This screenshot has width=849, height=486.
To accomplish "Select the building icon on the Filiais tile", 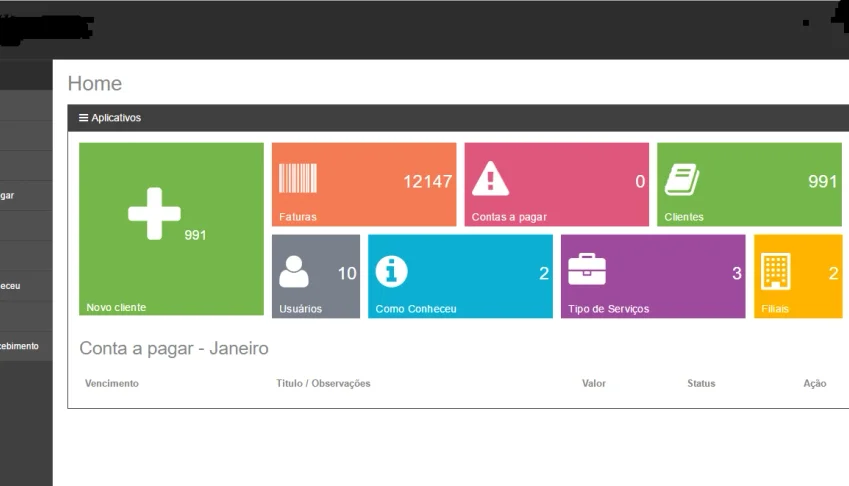I will click(775, 271).
